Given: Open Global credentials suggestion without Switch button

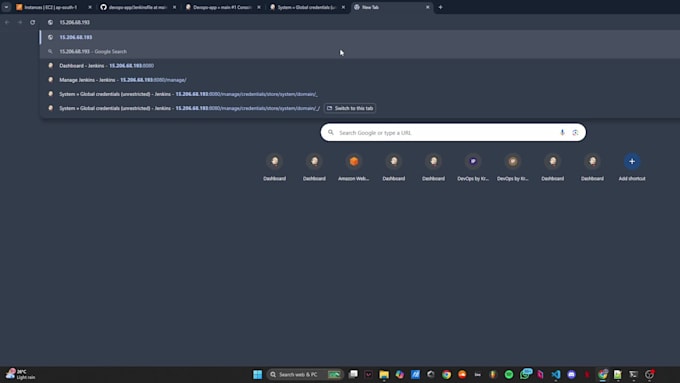Looking at the screenshot, I should pos(360,94).
